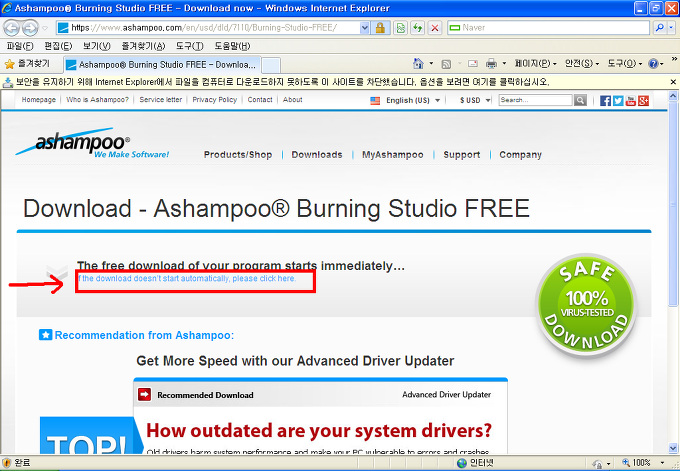Click the browser Forward arrow button
Image resolution: width=680 pixels, height=471 pixels.
(x=29, y=28)
